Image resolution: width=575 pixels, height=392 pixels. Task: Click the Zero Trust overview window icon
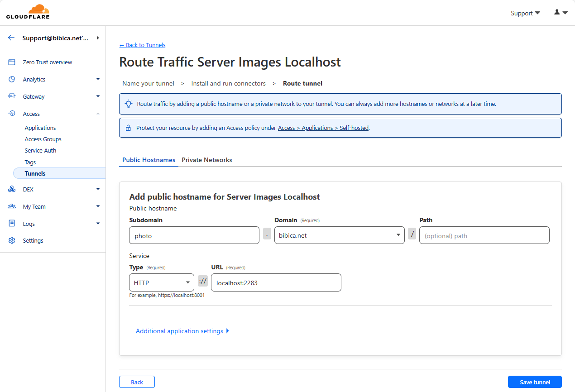coord(12,62)
